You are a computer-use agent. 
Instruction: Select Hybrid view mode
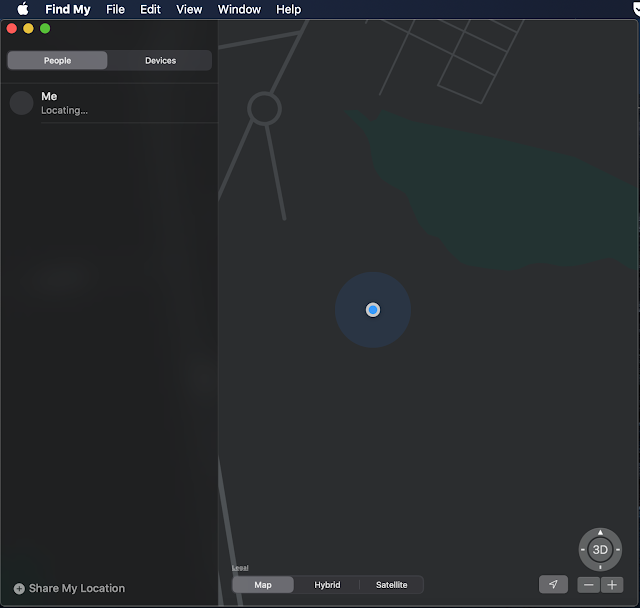pos(327,585)
